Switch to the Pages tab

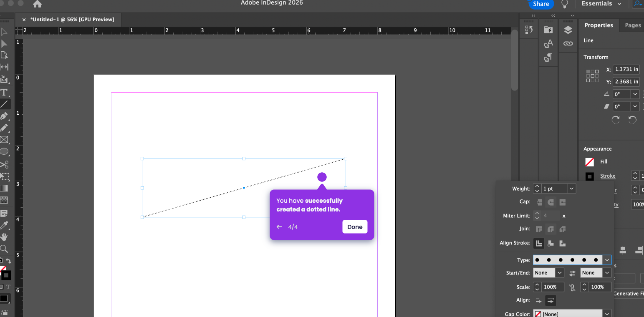coord(632,25)
